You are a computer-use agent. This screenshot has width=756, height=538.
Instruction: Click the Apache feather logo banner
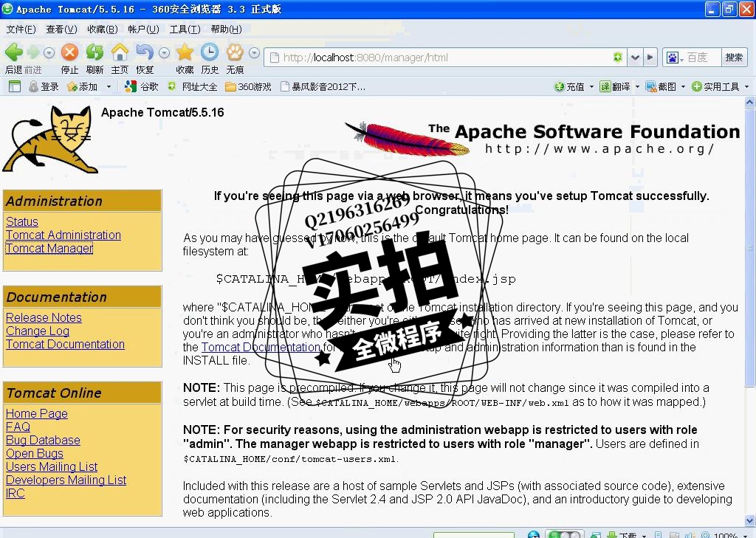tap(543, 139)
